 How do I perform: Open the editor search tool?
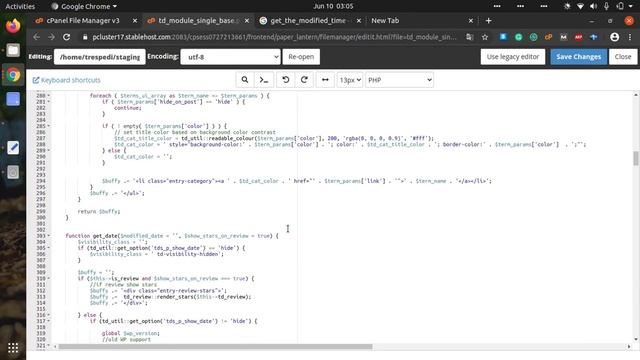(x=244, y=80)
